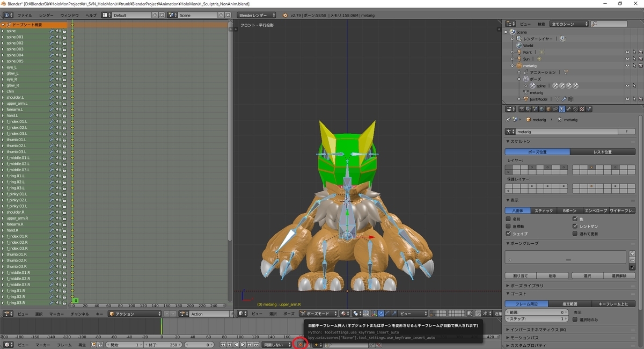Open the チャンネル menu in the dope sheet header
This screenshot has width=644, height=349.
pos(79,314)
